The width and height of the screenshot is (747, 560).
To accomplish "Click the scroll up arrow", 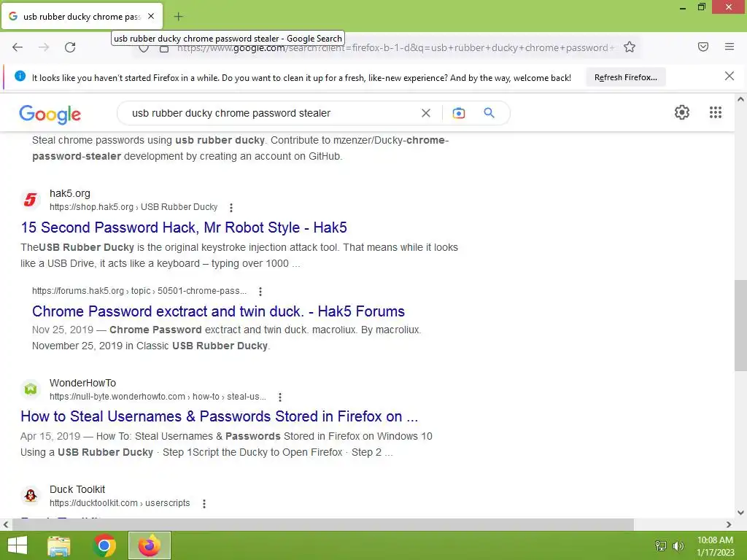I will (x=740, y=99).
